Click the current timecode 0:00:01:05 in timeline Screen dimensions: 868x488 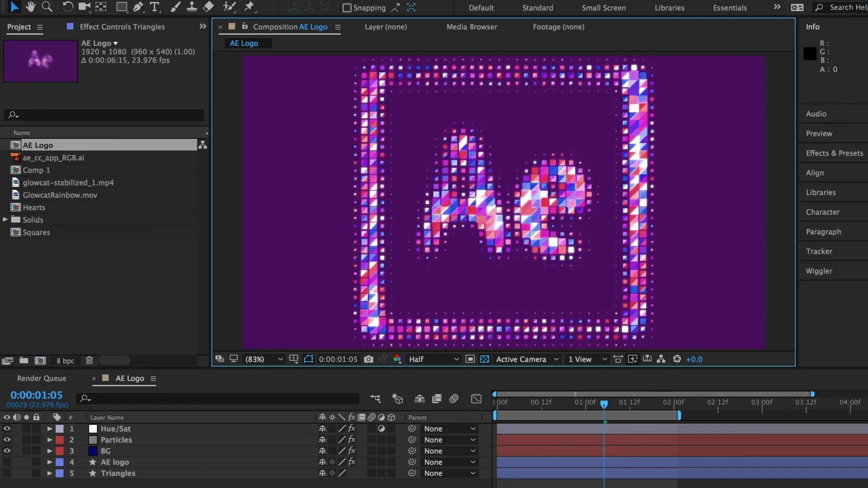point(37,395)
